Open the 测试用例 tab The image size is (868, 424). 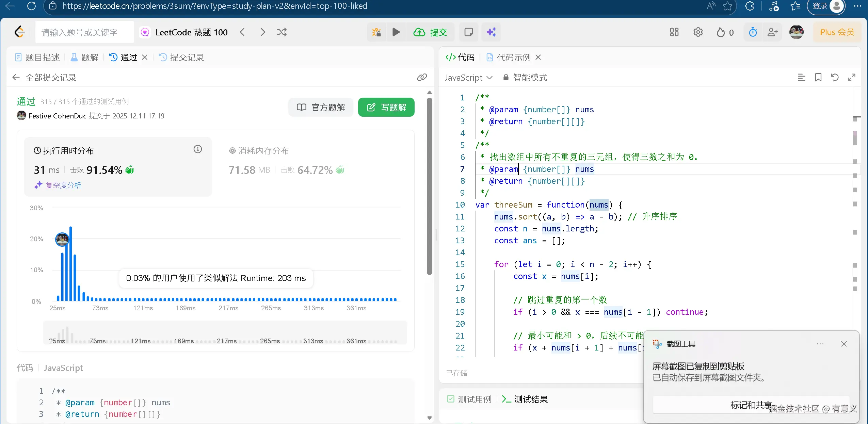pos(469,399)
